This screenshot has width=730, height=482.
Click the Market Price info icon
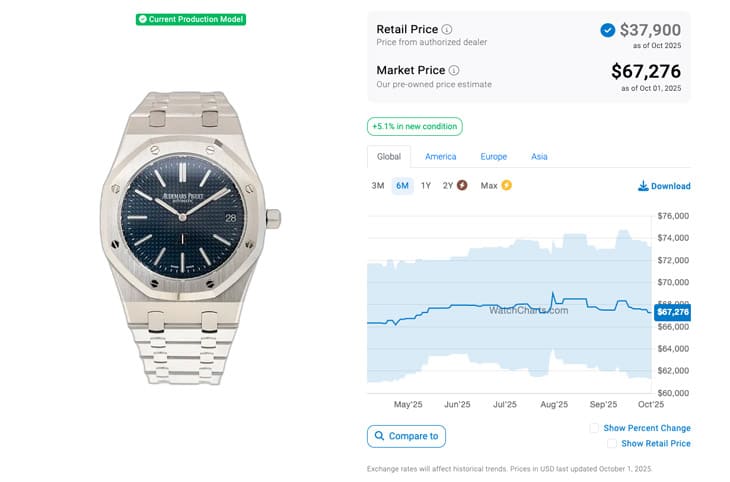[454, 71]
